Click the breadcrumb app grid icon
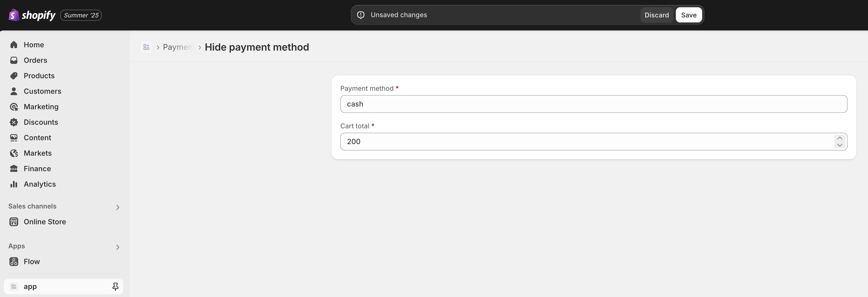This screenshot has height=297, width=868. [x=146, y=47]
